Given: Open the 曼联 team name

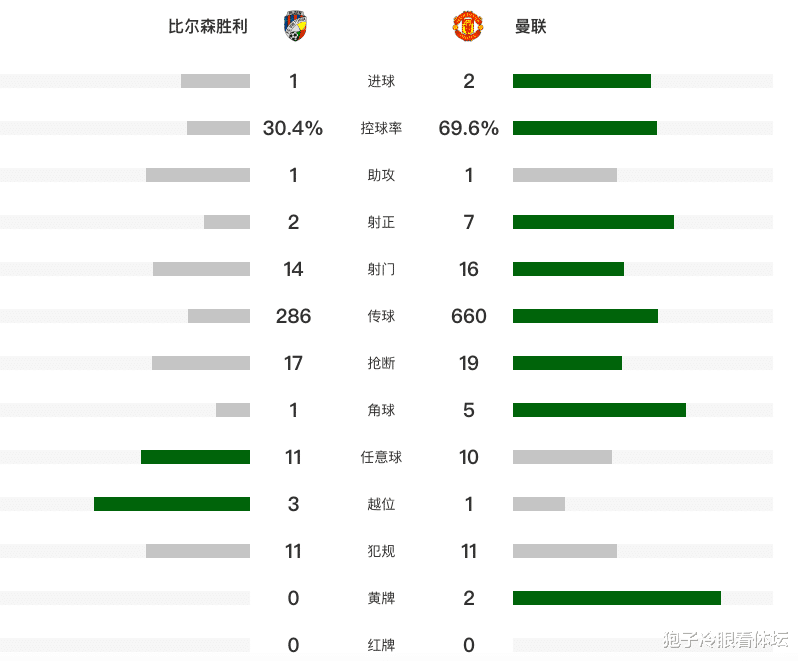Looking at the screenshot, I should point(530,26).
